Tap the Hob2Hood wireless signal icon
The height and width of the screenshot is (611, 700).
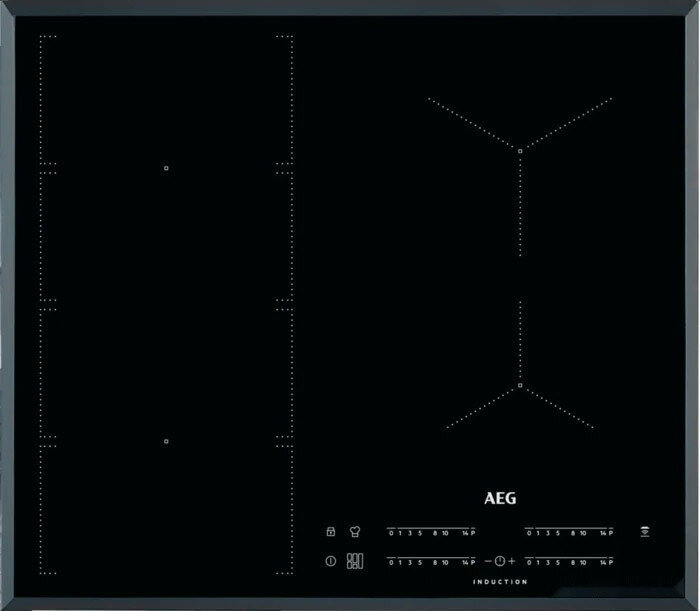645,532
